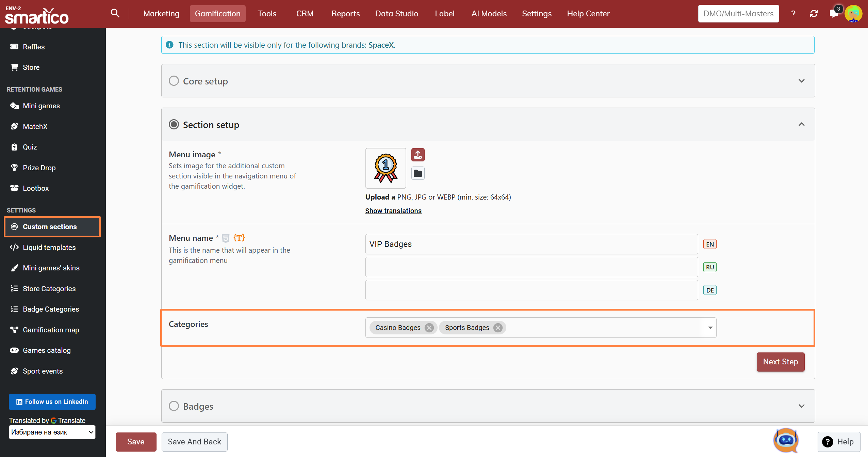Click the user avatar icon
The width and height of the screenshot is (868, 457).
coord(853,14)
